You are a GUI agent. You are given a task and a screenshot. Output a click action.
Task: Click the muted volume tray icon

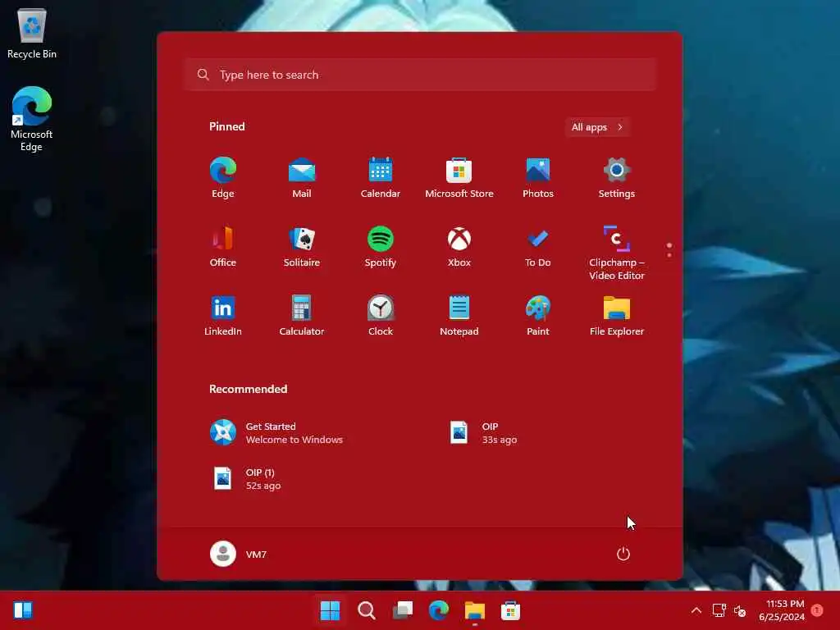(x=740, y=610)
